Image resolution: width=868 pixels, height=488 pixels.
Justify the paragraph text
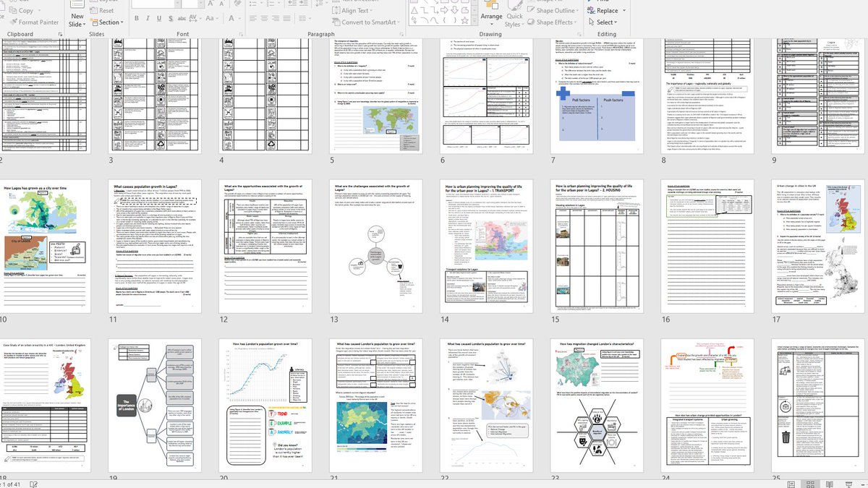click(287, 18)
